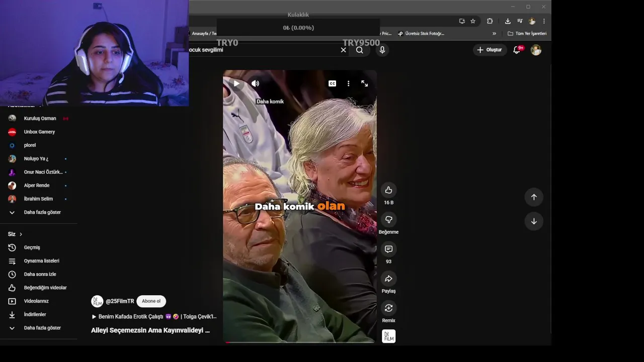Screen dimensions: 644x362
Task: Open the Tüm Yer İşaretleri folder
Action: click(527, 34)
